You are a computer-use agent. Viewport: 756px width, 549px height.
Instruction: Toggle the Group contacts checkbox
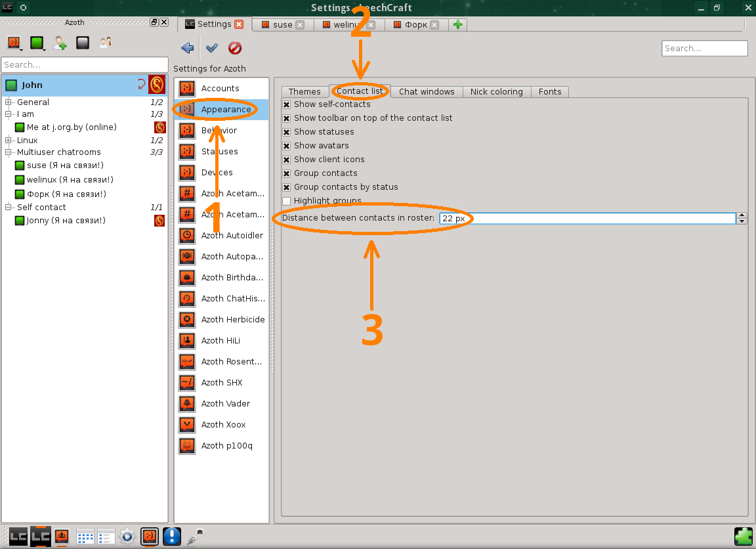click(286, 173)
